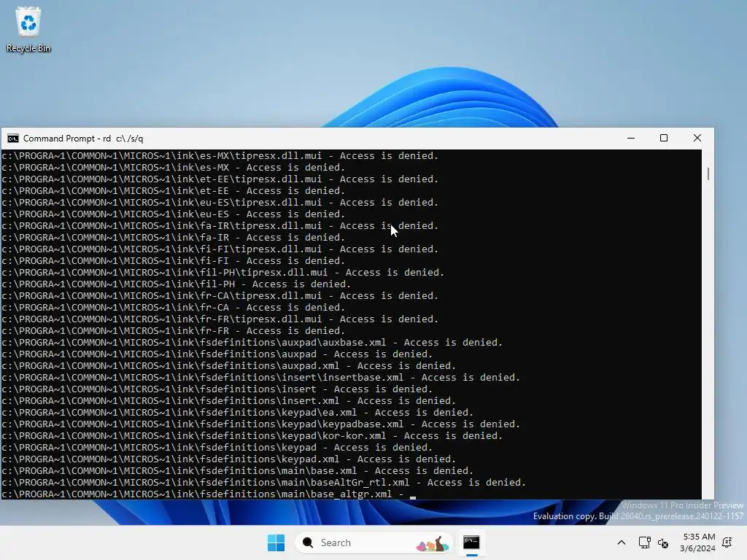747x560 pixels.
Task: Open the clock showing 5:35 AM
Action: 697,542
